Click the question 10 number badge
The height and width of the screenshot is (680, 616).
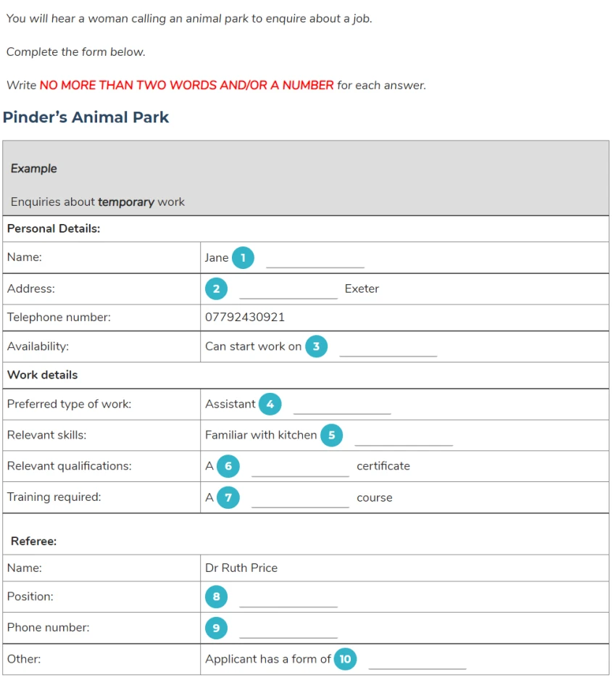pyautogui.click(x=346, y=659)
